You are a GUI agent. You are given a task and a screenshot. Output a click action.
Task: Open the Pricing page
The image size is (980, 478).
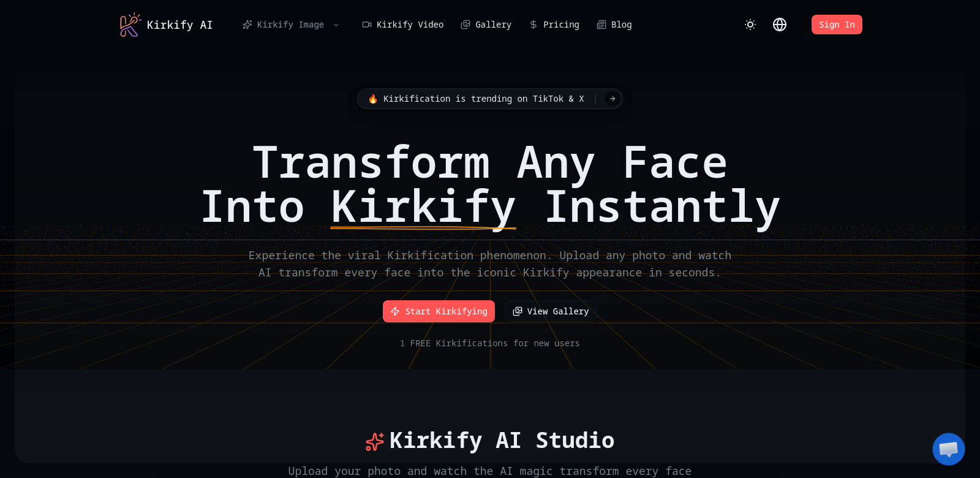[x=554, y=25]
